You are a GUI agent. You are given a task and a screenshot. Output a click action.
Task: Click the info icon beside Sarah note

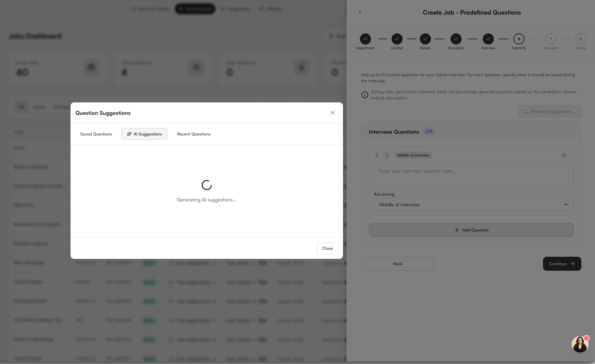(365, 95)
